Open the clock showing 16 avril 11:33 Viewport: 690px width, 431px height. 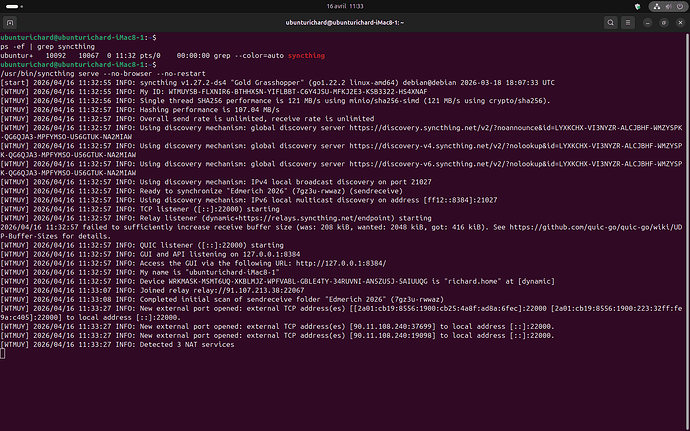click(x=345, y=6)
